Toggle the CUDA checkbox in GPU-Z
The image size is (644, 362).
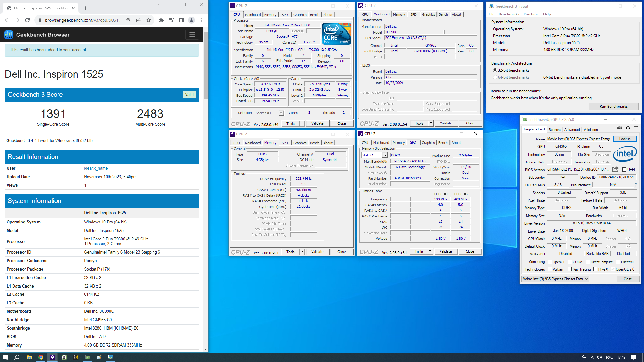pos(570,262)
